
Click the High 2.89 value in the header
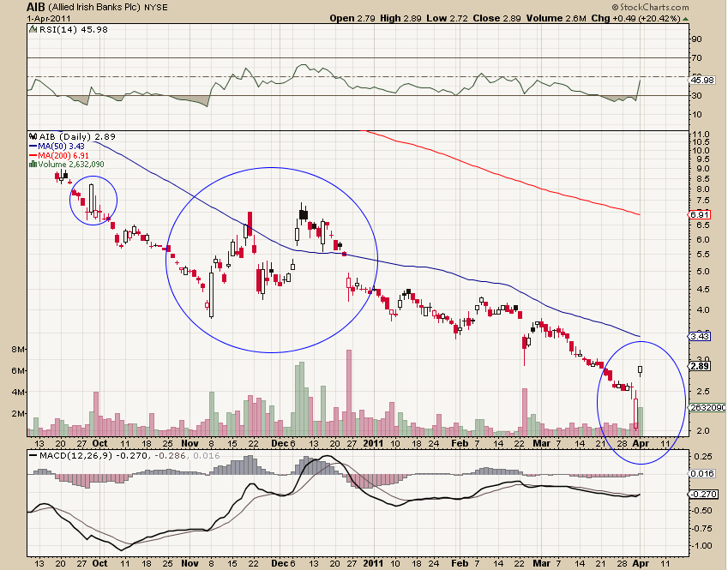[400, 19]
